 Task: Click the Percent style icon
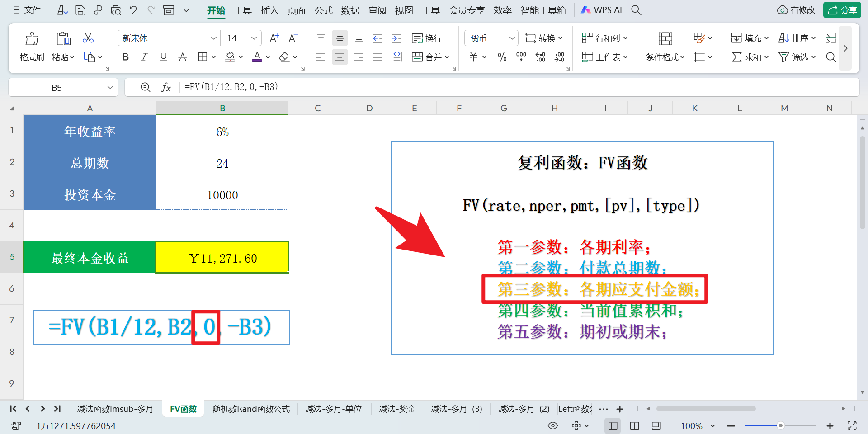coord(502,57)
